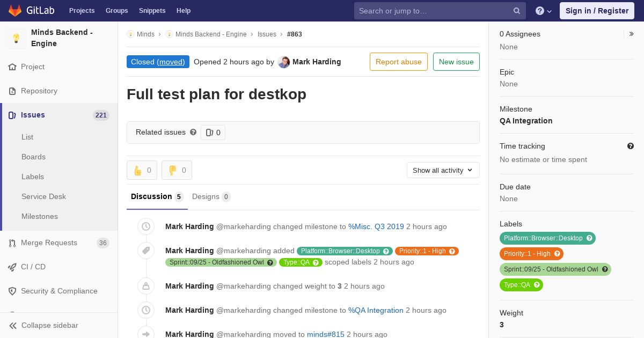Open the Help dropdown menu in the header
Image resolution: width=644 pixels, height=338 pixels.
point(544,11)
